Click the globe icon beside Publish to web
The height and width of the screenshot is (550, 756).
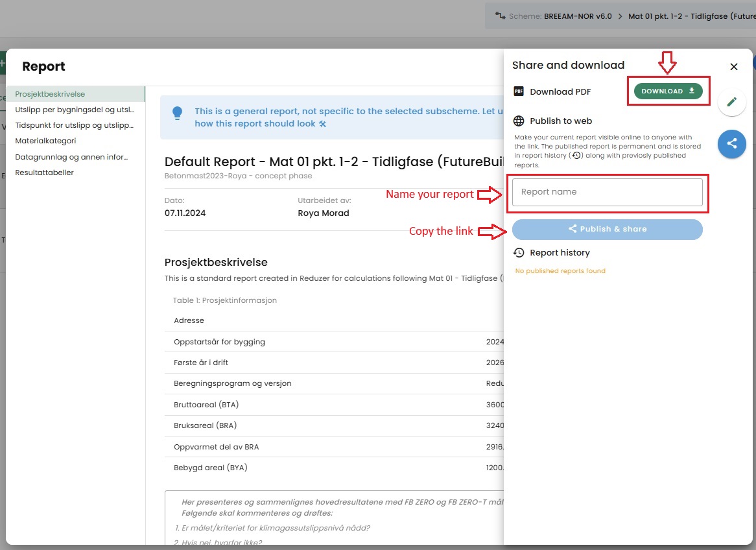[519, 121]
